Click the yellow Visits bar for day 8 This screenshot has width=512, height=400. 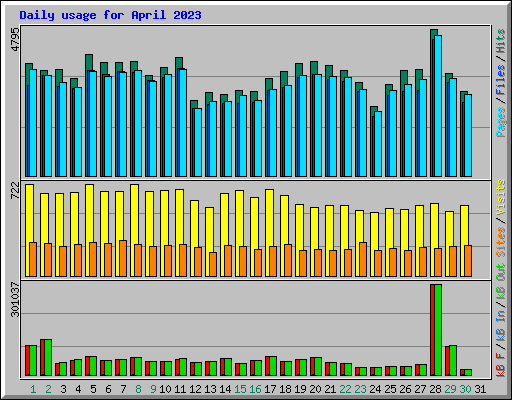[x=134, y=230]
